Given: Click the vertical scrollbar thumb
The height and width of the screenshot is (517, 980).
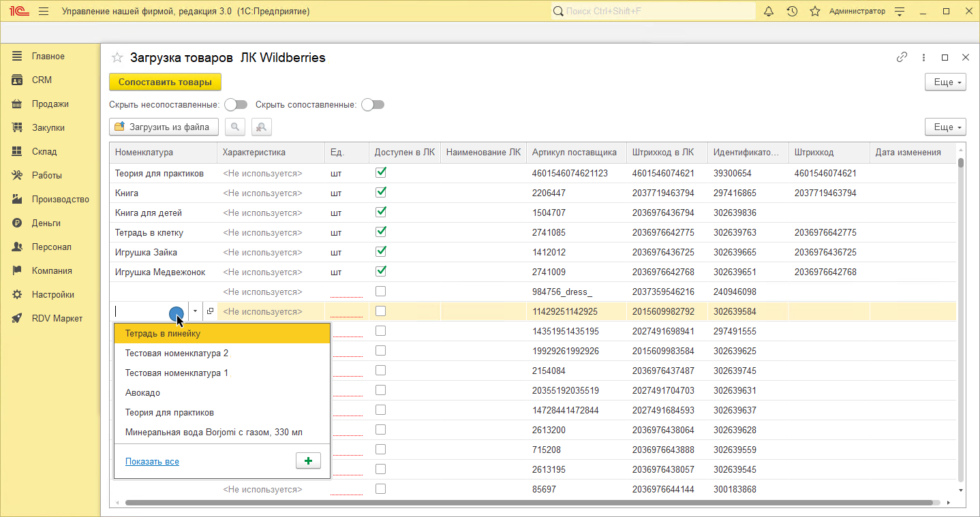Looking at the screenshot, I should tap(961, 162).
